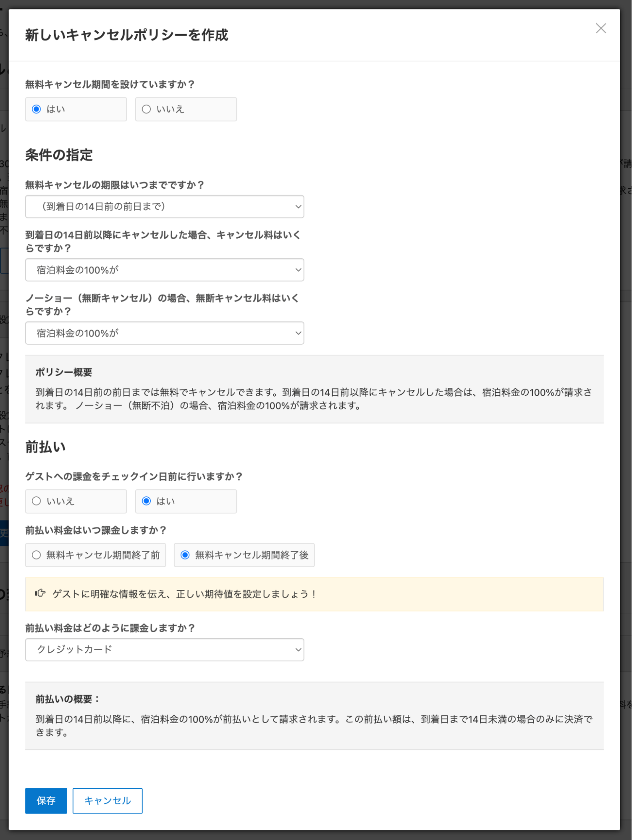Open the no-show fee dropdown

pyautogui.click(x=164, y=333)
